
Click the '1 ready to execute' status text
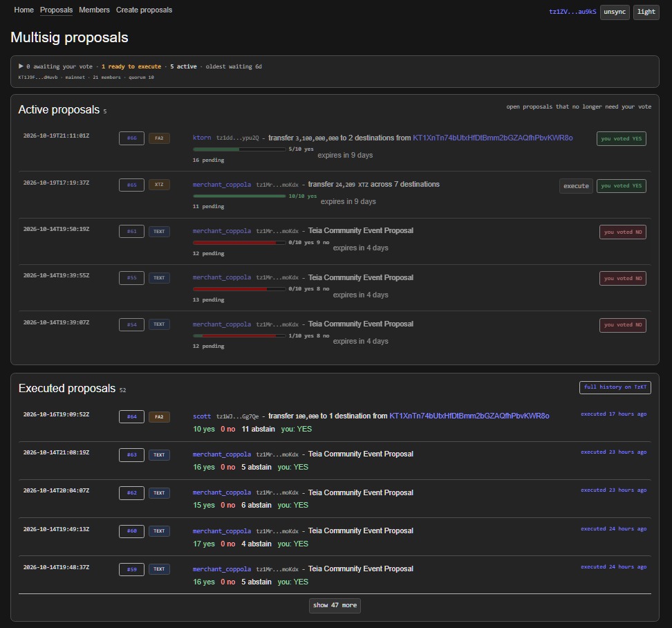pos(131,66)
